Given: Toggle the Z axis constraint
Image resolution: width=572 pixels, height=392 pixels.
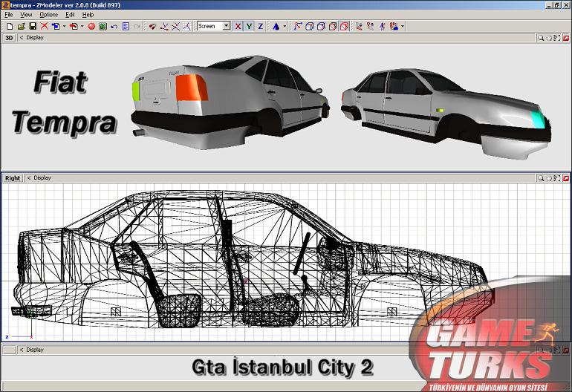Looking at the screenshot, I should (261, 26).
